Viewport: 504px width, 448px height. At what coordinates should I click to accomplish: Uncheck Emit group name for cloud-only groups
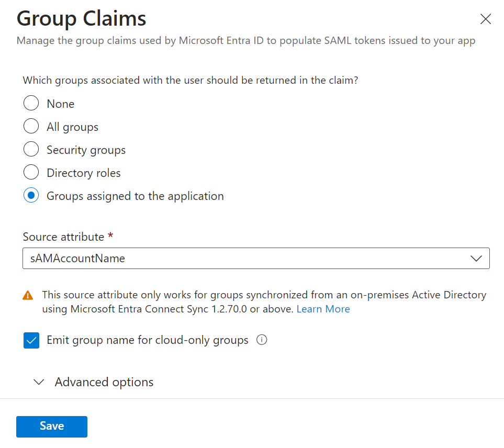[31, 341]
